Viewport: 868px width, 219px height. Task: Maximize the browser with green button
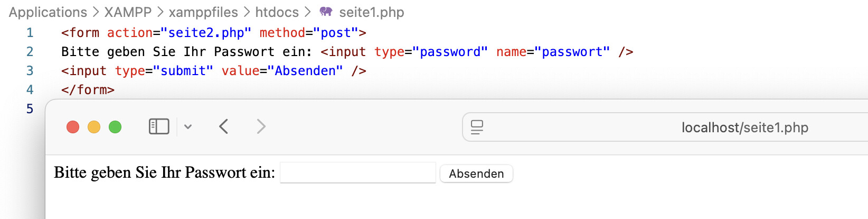tap(115, 127)
